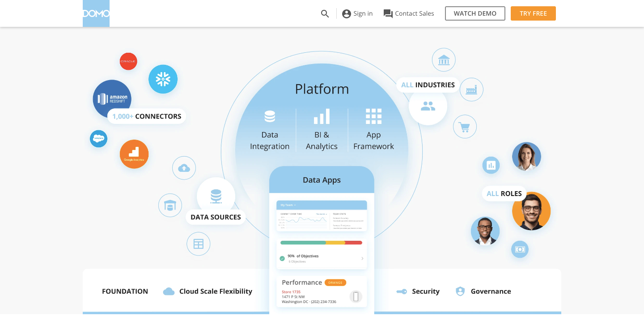This screenshot has height=333, width=644.
Task: Open the Sign in menu
Action: (x=357, y=13)
